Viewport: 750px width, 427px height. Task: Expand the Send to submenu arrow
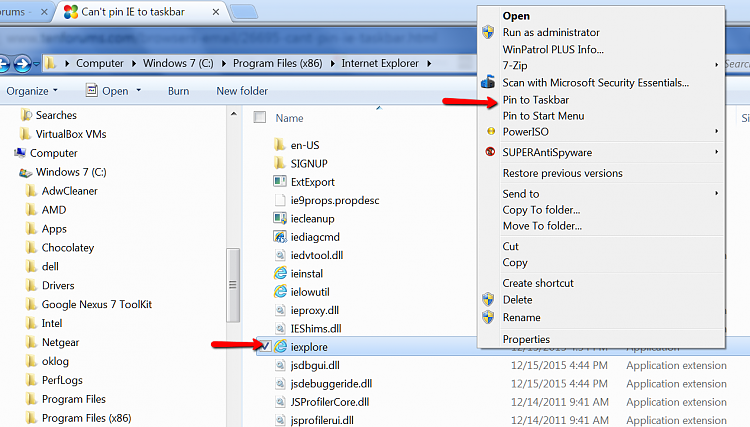click(717, 193)
